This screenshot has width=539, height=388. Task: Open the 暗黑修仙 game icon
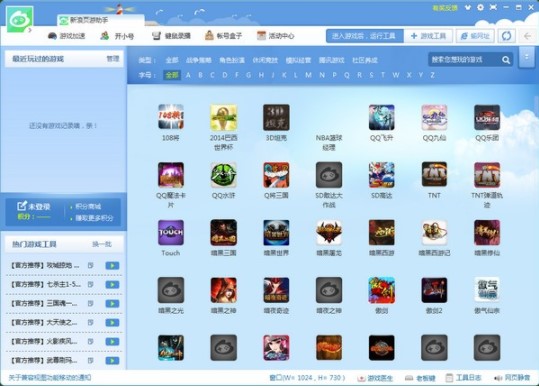click(487, 233)
